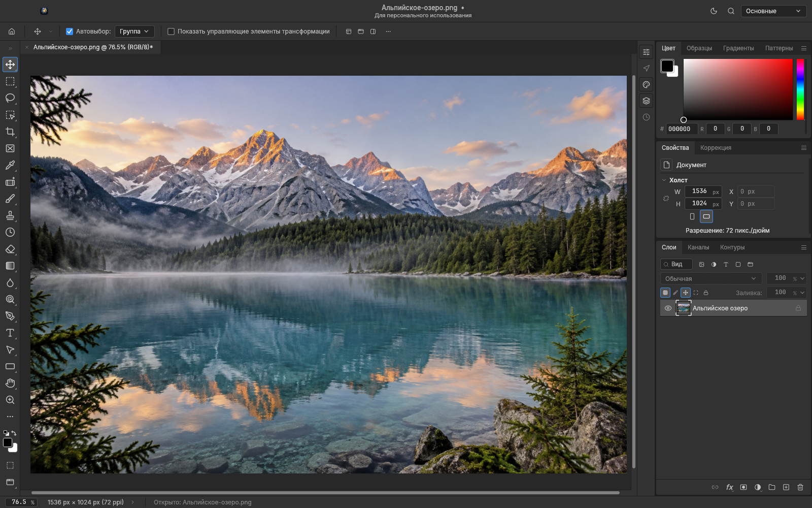812x508 pixels.
Task: Uncheck the Автовыбор checkbox
Action: (x=70, y=31)
